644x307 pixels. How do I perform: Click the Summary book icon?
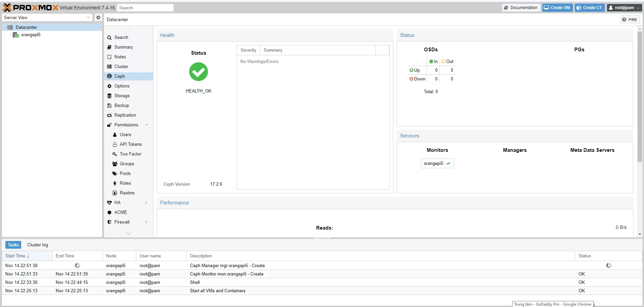tap(109, 47)
